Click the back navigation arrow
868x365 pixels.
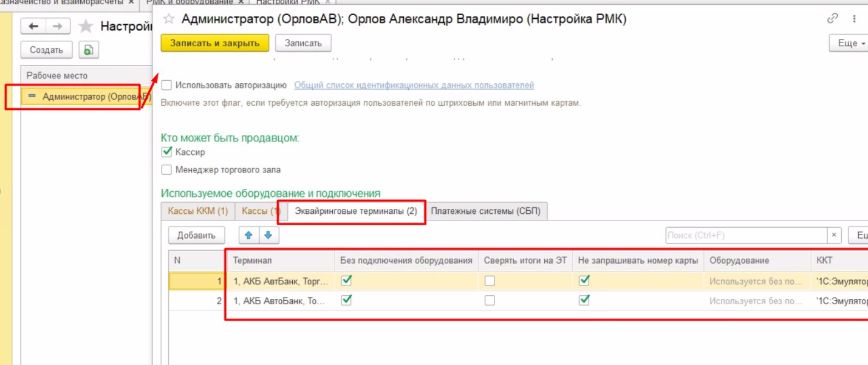34,26
